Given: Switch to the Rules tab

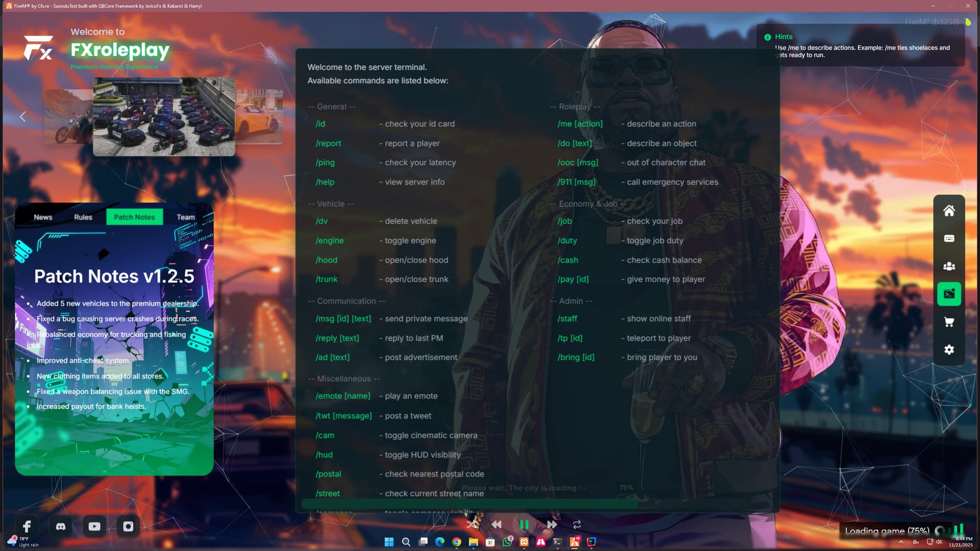Looking at the screenshot, I should point(83,217).
